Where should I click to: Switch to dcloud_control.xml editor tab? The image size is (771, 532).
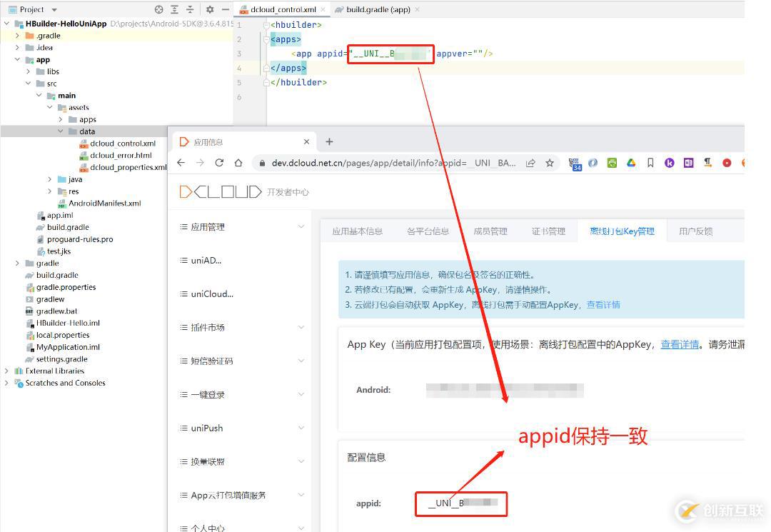click(283, 9)
